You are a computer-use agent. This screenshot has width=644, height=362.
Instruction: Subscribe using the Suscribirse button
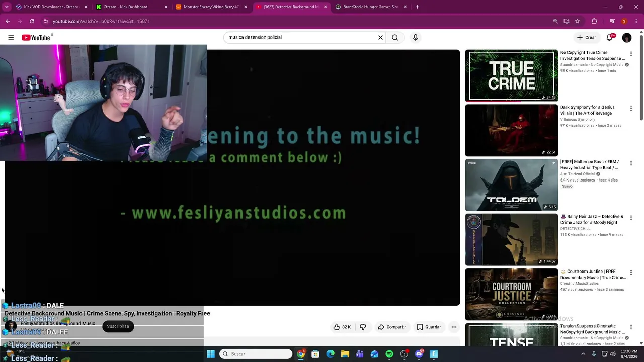[x=118, y=326]
